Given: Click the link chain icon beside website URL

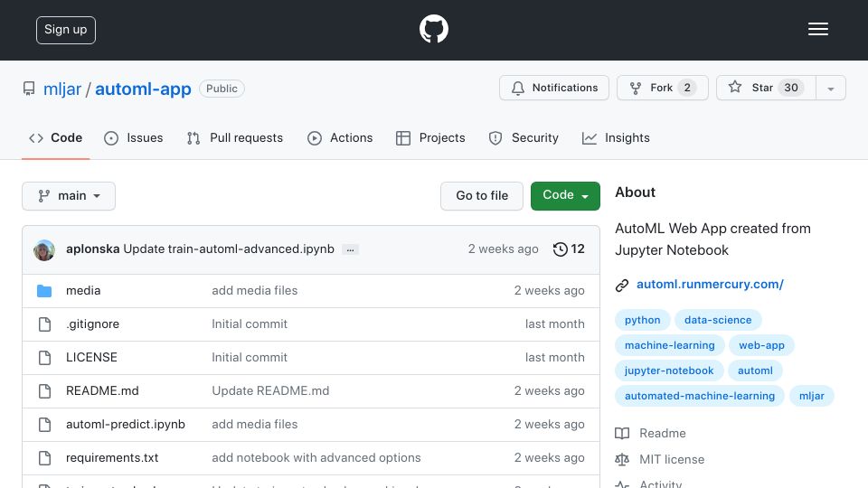Looking at the screenshot, I should pyautogui.click(x=622, y=286).
